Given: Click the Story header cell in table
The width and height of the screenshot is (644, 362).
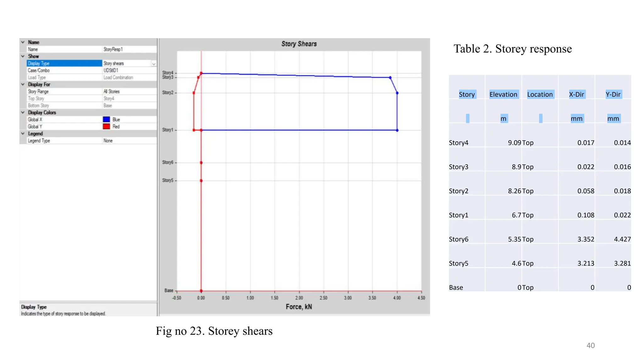Looking at the screenshot, I should 467,94.
